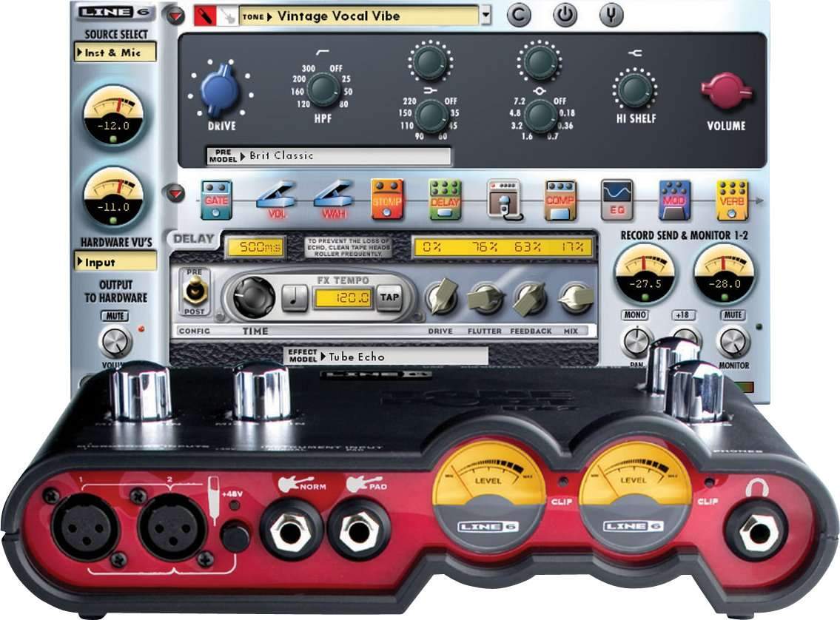
Task: Click the Line 6 logo
Action: (x=115, y=12)
